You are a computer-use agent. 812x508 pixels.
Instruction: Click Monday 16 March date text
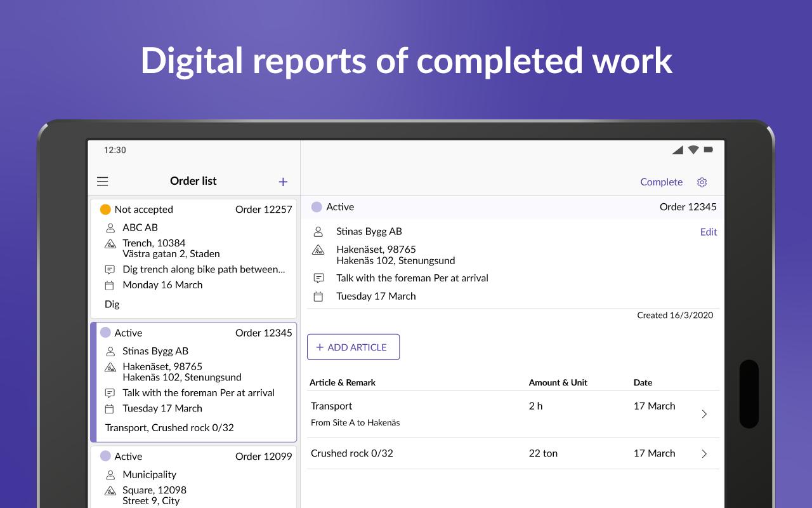click(x=162, y=285)
